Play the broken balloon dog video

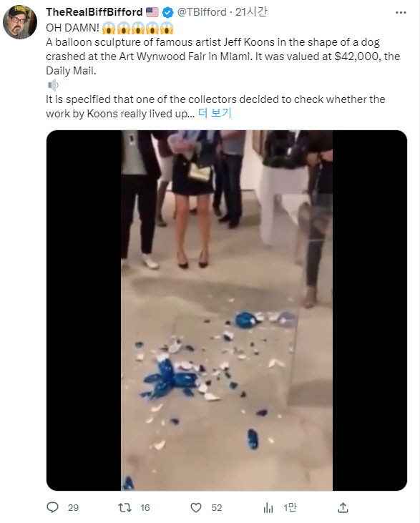pyautogui.click(x=227, y=311)
